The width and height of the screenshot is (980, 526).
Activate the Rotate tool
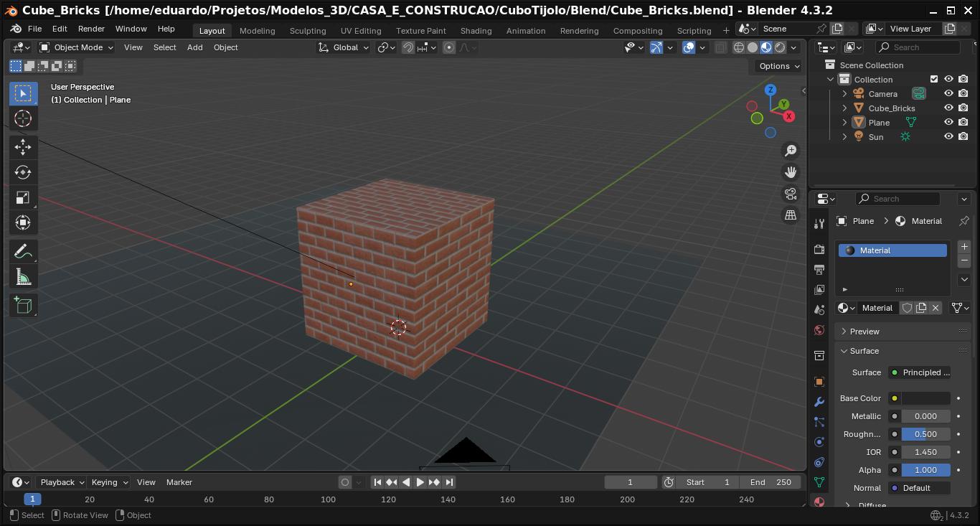(23, 172)
